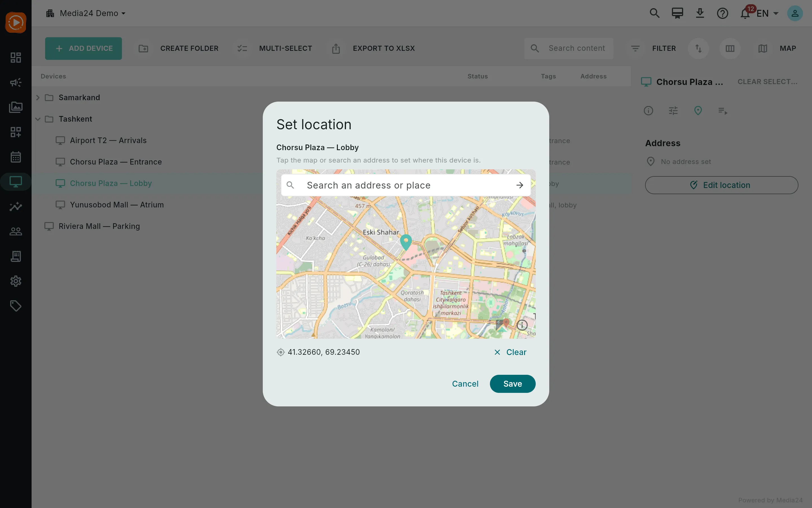Focus Search an address or place field

[x=406, y=185]
